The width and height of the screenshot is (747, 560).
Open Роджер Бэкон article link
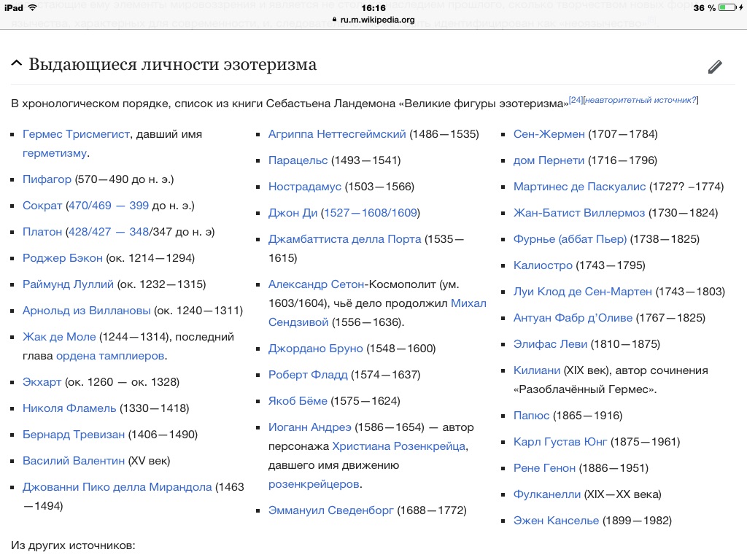coord(63,258)
